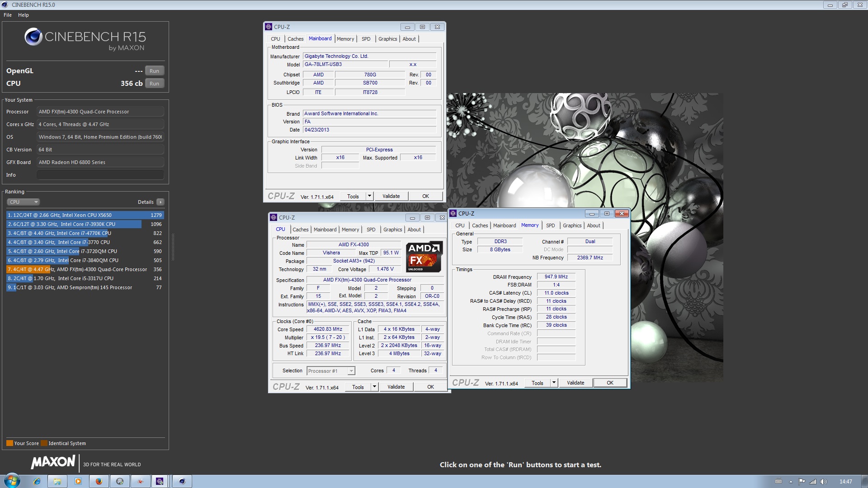Switch to CPU tab in Memory window

point(460,225)
